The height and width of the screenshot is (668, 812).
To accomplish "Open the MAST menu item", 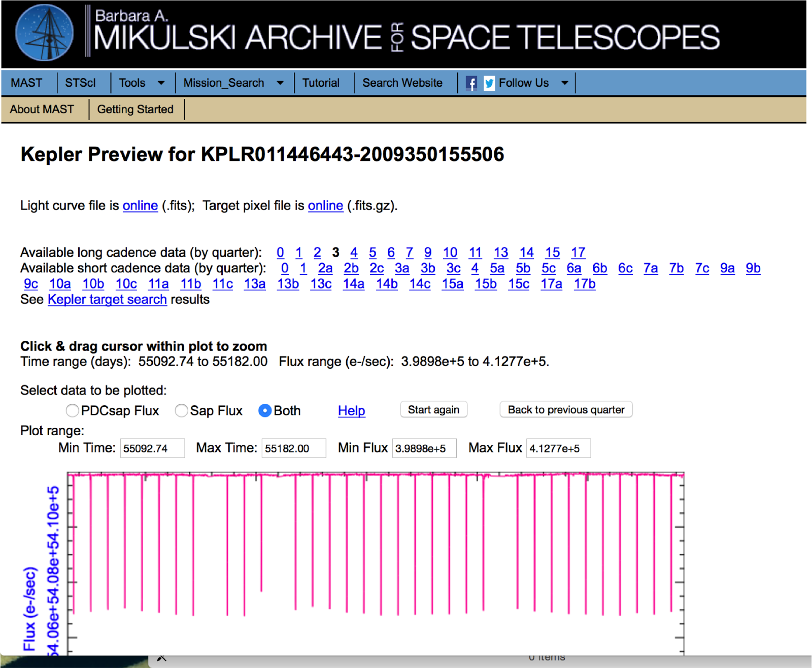I will click(26, 83).
